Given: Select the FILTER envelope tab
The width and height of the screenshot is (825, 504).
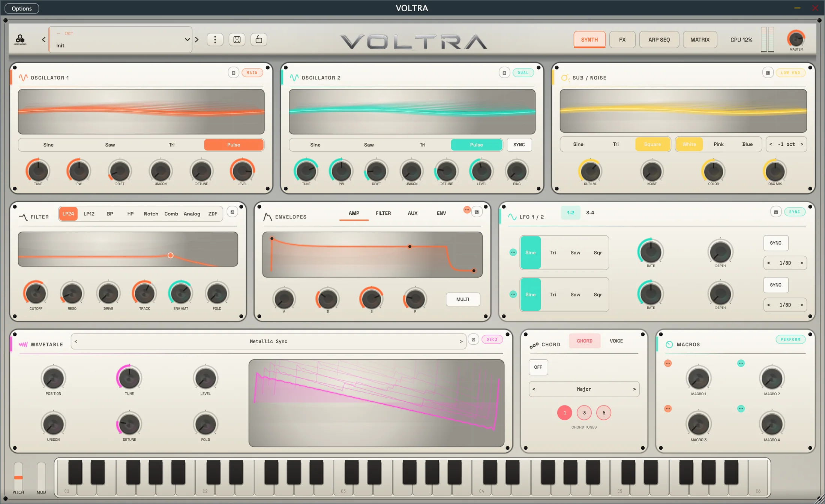Looking at the screenshot, I should point(383,213).
